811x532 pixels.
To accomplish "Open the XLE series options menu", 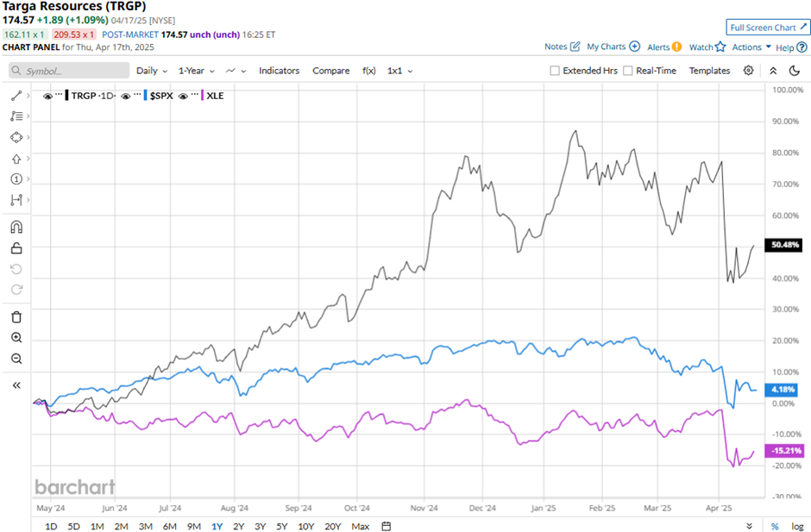I will (195, 95).
